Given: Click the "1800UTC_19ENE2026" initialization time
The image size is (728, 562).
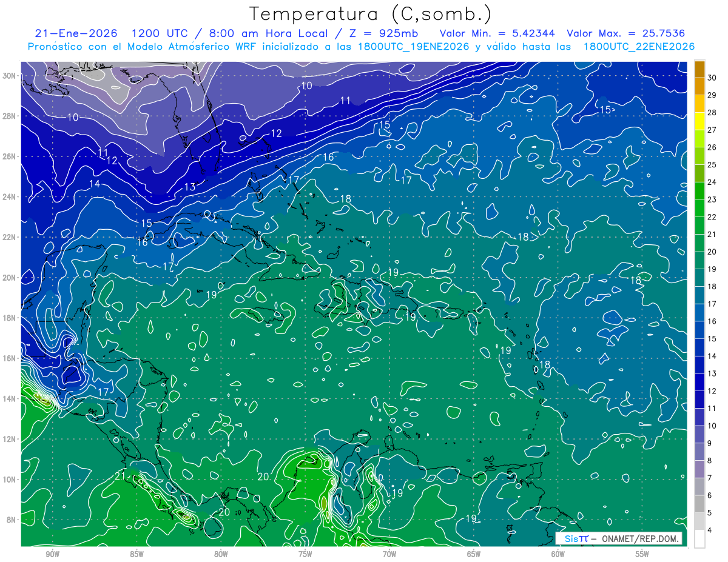Looking at the screenshot, I should pyautogui.click(x=411, y=47).
